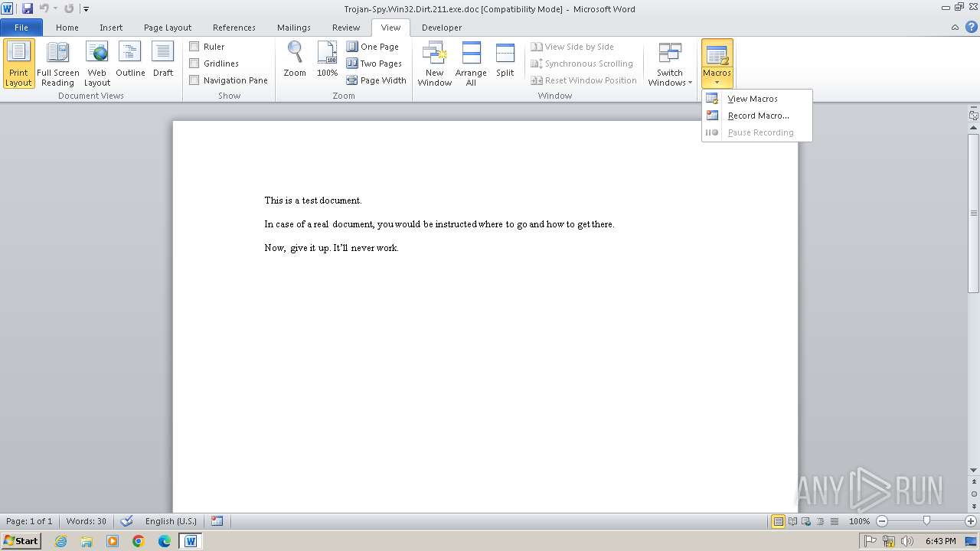980x551 pixels.
Task: Repeat the last action in Quick Access
Action: pos(69,8)
